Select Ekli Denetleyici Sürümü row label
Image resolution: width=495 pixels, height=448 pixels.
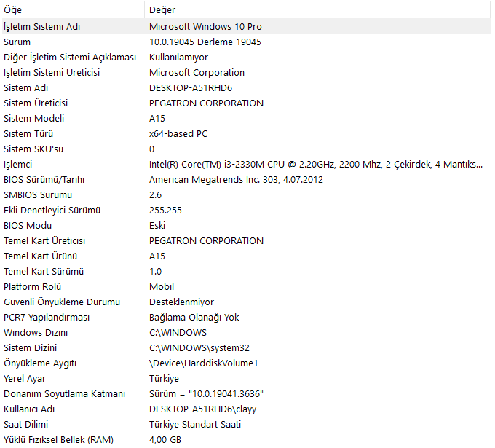52,210
